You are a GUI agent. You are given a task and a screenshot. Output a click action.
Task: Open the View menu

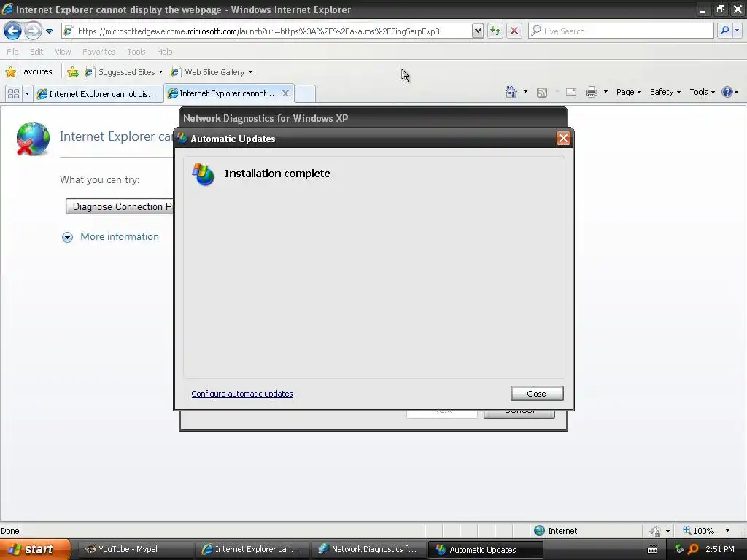[x=63, y=52]
